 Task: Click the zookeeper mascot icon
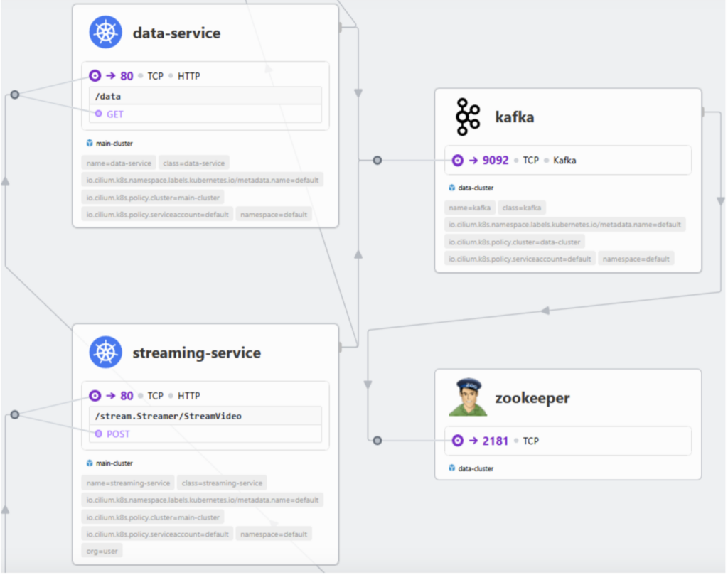[468, 398]
